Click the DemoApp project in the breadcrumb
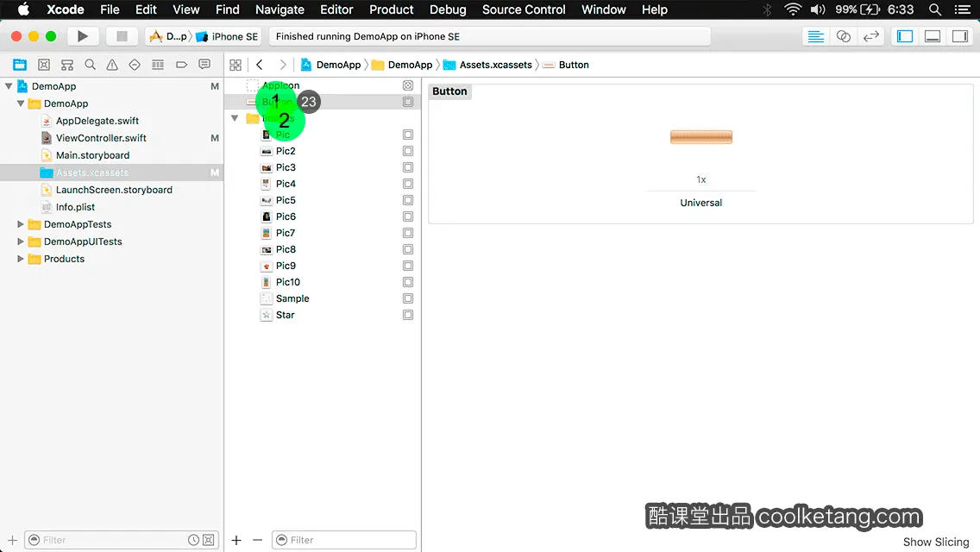 coord(330,65)
